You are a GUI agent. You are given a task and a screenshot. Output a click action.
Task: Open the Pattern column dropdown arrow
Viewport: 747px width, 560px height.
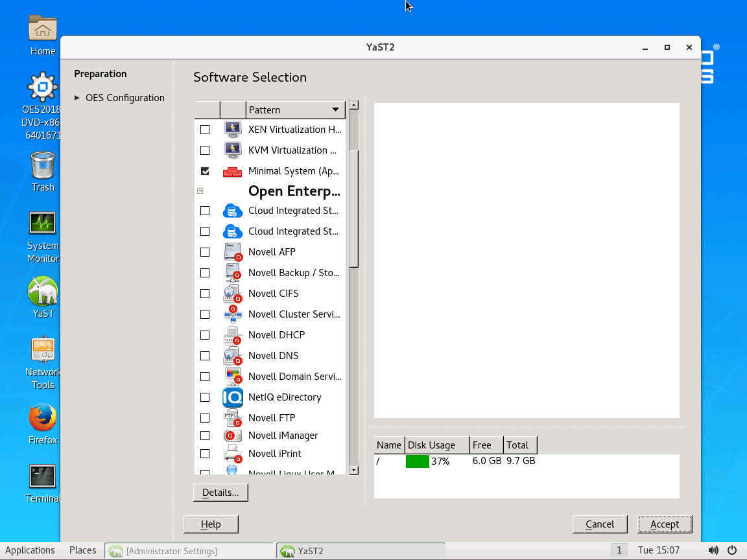pos(335,110)
